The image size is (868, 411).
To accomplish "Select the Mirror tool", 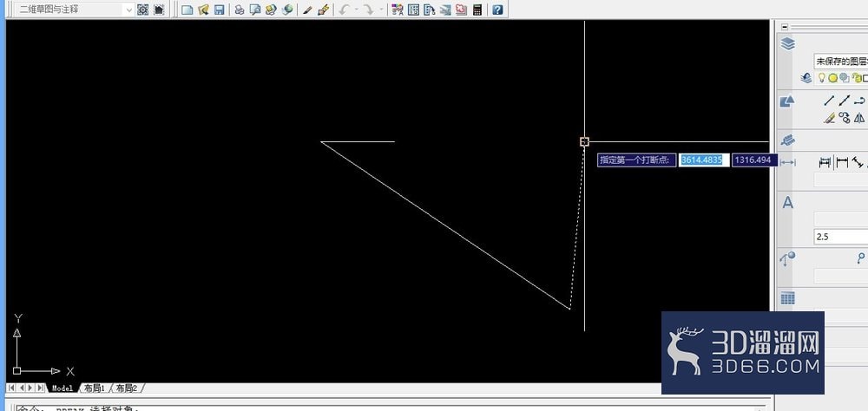I will (859, 117).
